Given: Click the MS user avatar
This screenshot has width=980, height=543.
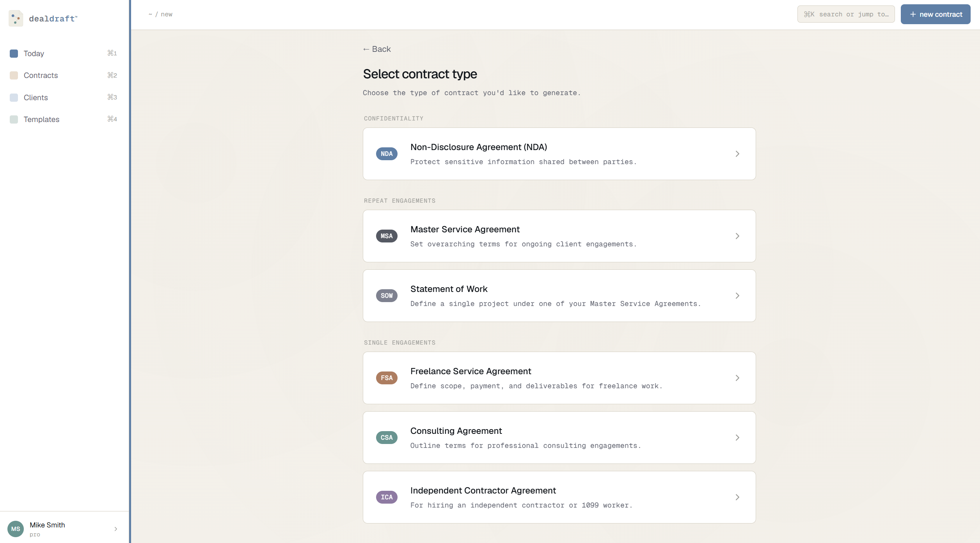Looking at the screenshot, I should point(16,529).
